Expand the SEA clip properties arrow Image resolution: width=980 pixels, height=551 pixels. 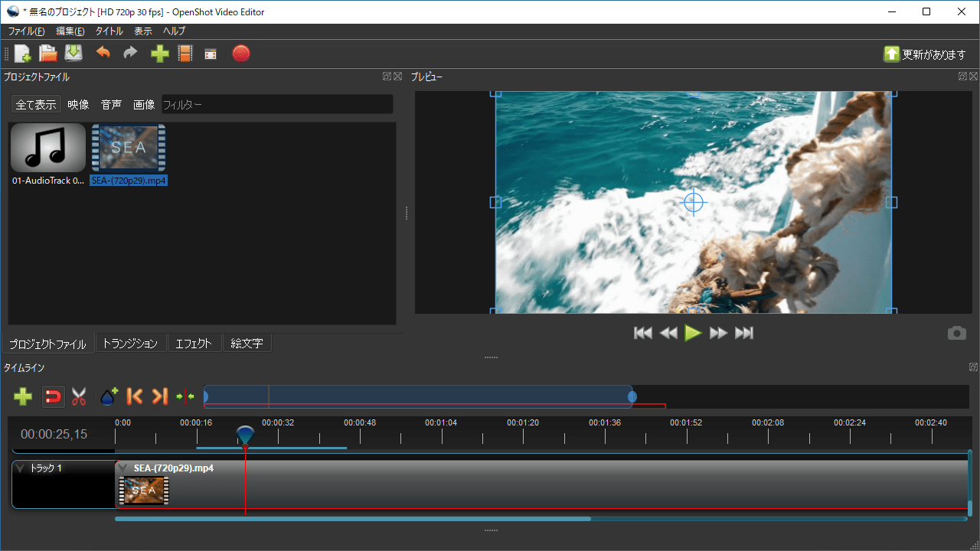(x=122, y=468)
